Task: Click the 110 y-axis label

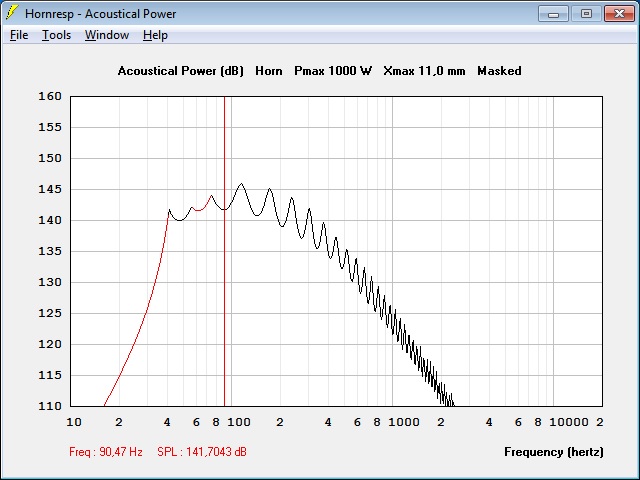Action: (50, 406)
